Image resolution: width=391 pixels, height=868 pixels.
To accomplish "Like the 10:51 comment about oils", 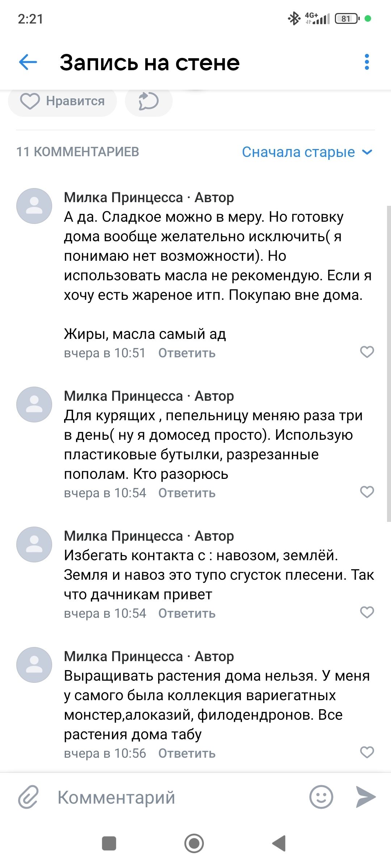I will (367, 352).
